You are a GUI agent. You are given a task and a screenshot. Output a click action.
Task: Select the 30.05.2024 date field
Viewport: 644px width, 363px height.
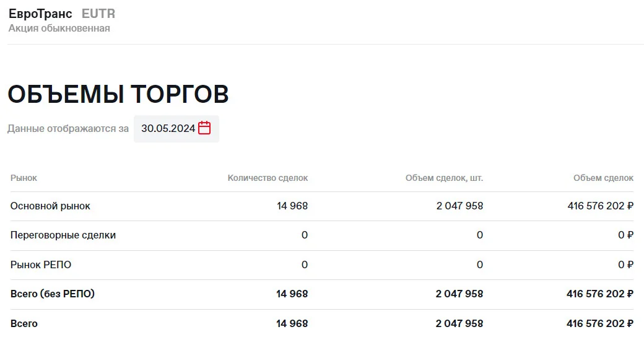(176, 128)
